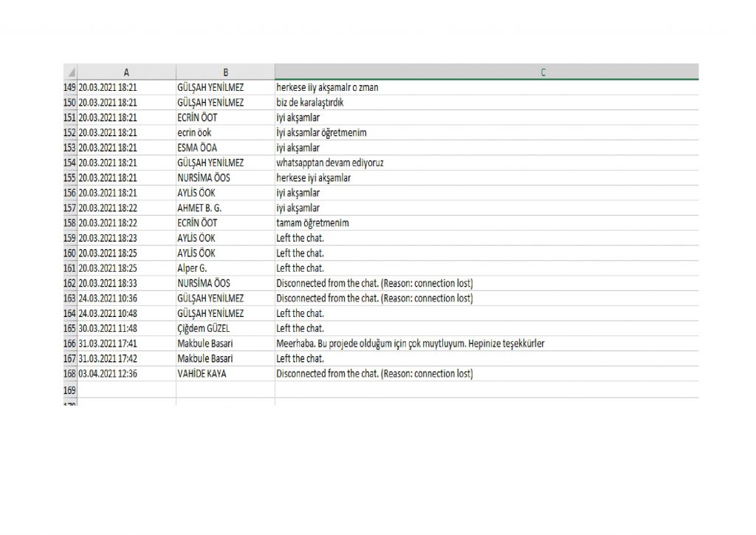Screen dimensions: 756x535
Task: Click empty row 169 header
Action: (70, 389)
